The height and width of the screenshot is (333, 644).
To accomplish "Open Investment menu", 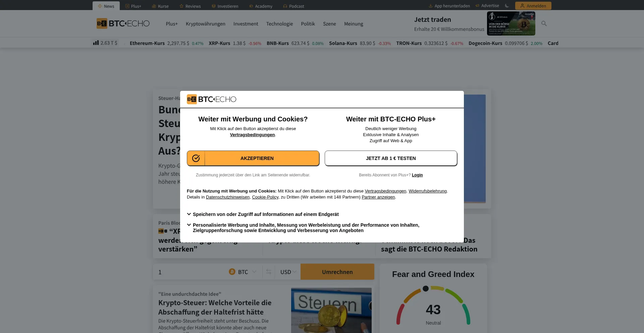I will point(246,24).
